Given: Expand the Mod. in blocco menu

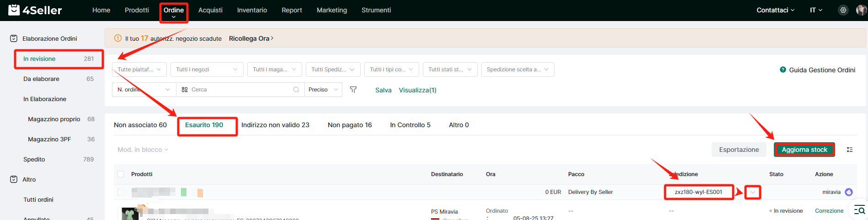Looking at the screenshot, I should (143, 150).
